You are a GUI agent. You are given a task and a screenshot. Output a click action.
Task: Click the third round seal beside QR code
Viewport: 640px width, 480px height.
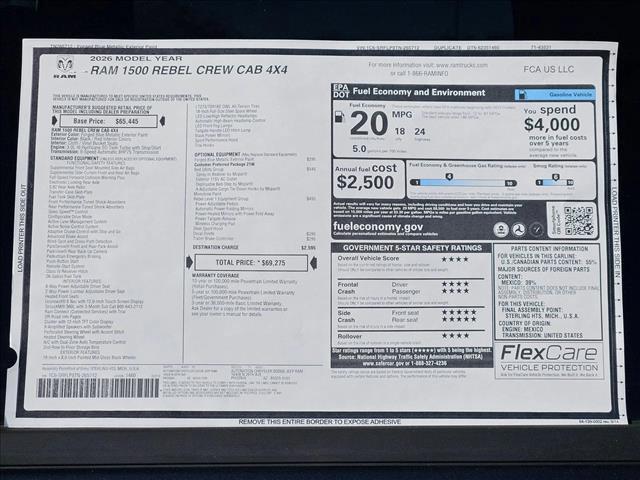coord(537,230)
